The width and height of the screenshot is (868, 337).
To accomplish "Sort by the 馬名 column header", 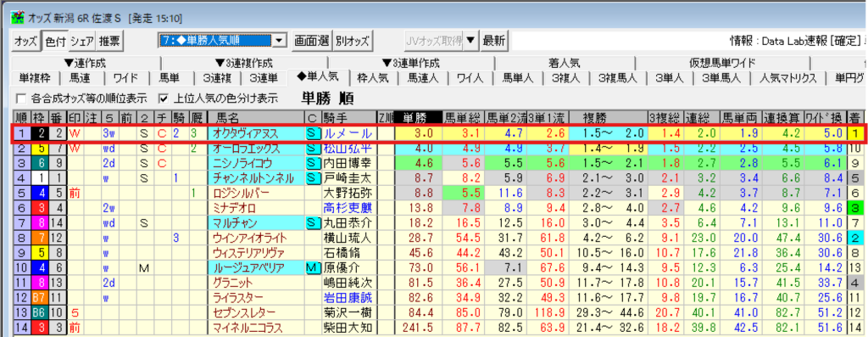I will point(256,117).
